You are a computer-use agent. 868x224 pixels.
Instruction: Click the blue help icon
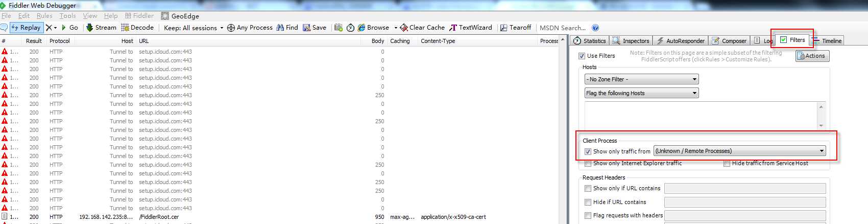tap(595, 28)
